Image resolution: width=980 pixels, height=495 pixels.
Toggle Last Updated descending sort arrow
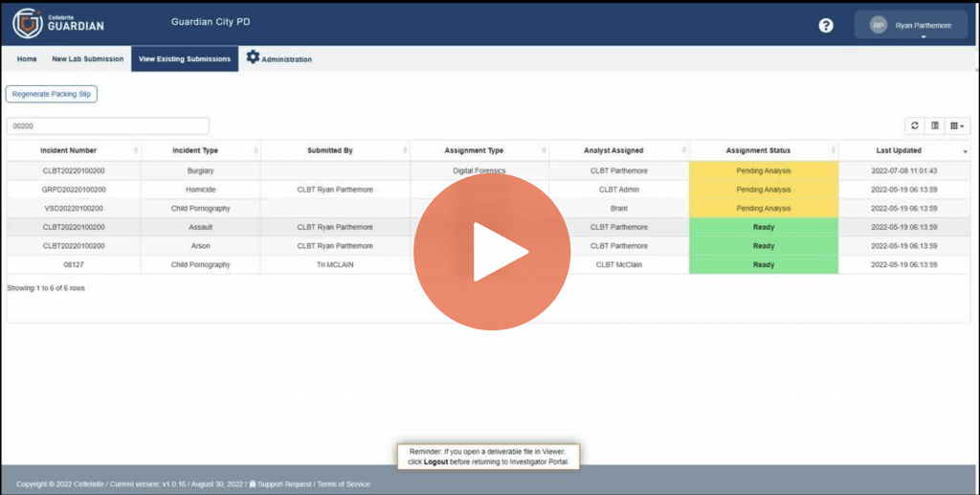click(965, 151)
